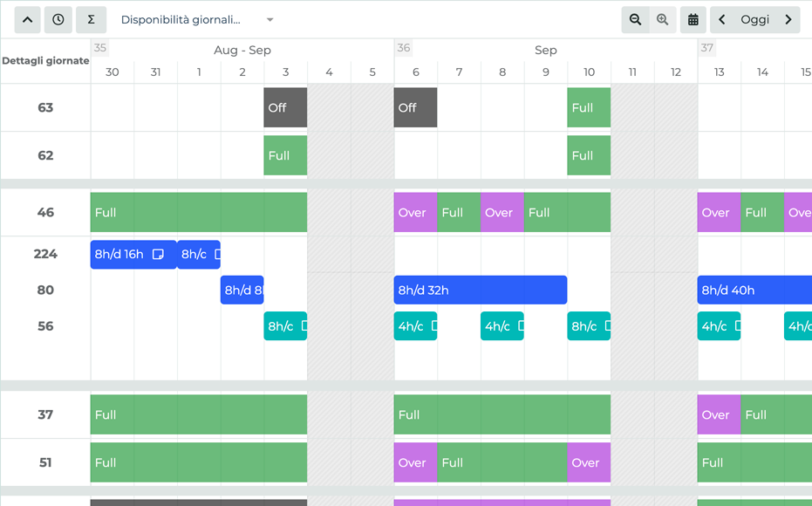Click the sigma totals icon
The image size is (812, 506).
pyautogui.click(x=91, y=19)
